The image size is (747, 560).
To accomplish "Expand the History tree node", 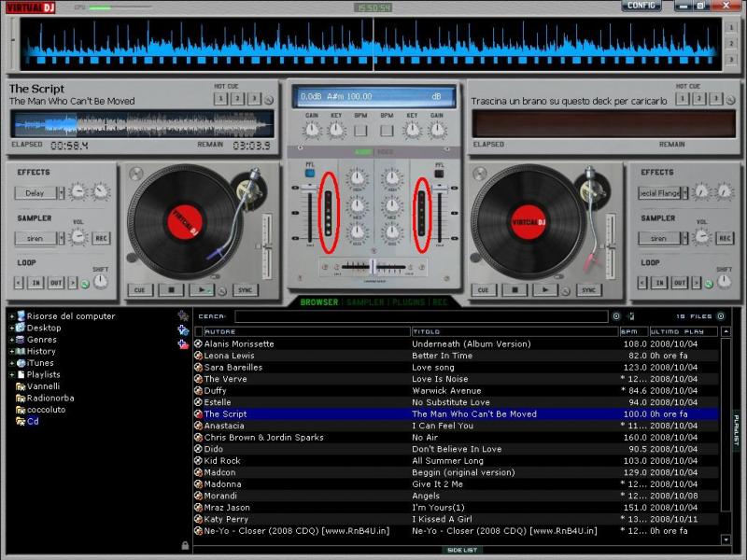I will [x=11, y=352].
